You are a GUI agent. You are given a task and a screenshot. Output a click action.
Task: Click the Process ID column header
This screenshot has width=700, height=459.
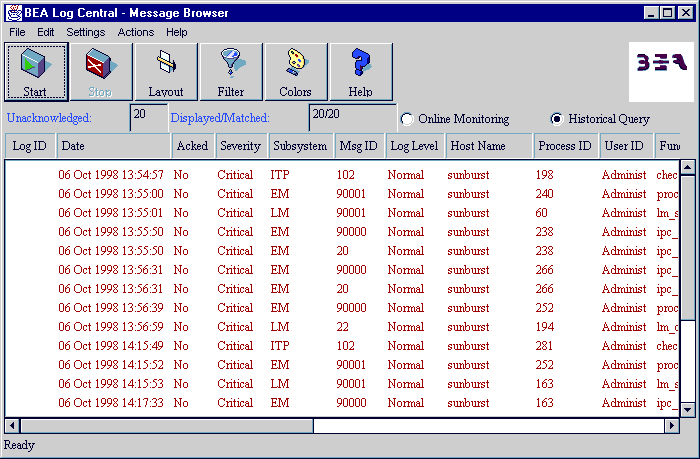pos(565,146)
